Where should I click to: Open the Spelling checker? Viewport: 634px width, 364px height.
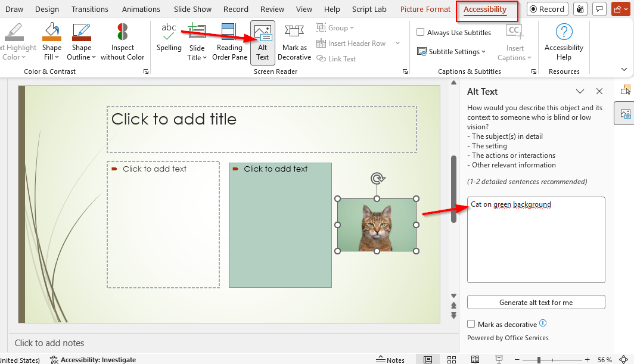169,38
